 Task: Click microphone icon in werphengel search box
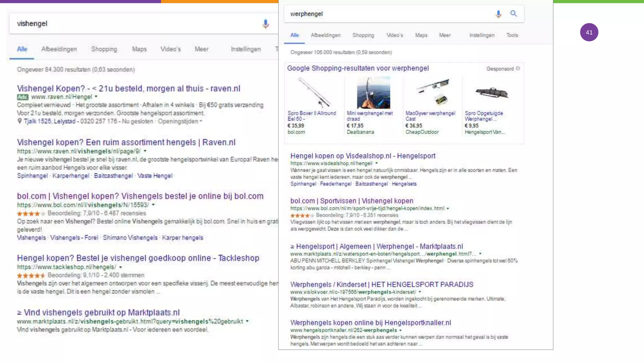498,14
